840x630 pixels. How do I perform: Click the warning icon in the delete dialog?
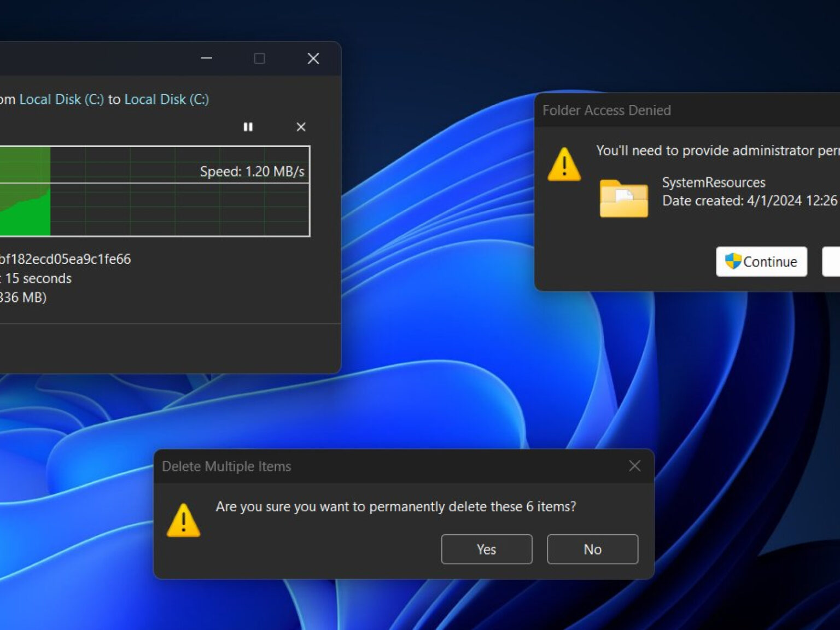[183, 520]
